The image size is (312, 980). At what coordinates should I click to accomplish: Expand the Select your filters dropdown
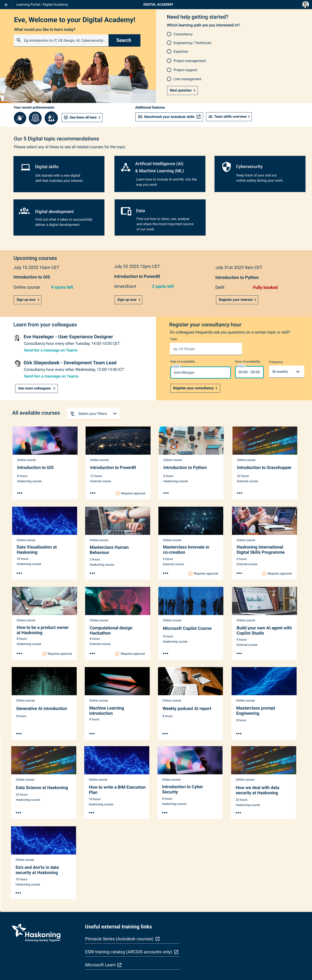(x=93, y=414)
